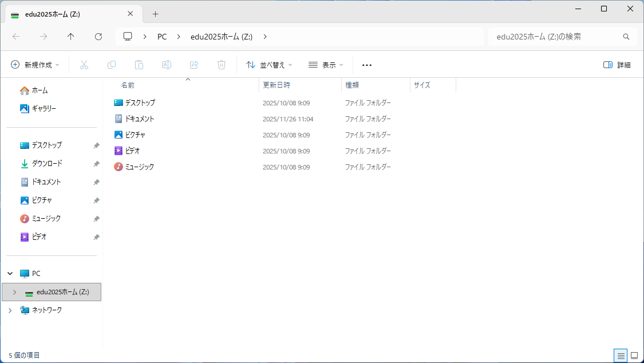Click the Share icon in toolbar

[x=194, y=65]
